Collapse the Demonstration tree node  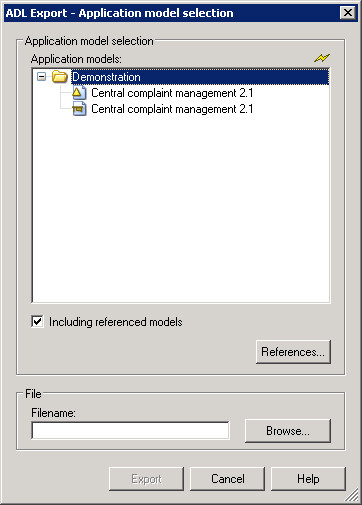[x=41, y=77]
